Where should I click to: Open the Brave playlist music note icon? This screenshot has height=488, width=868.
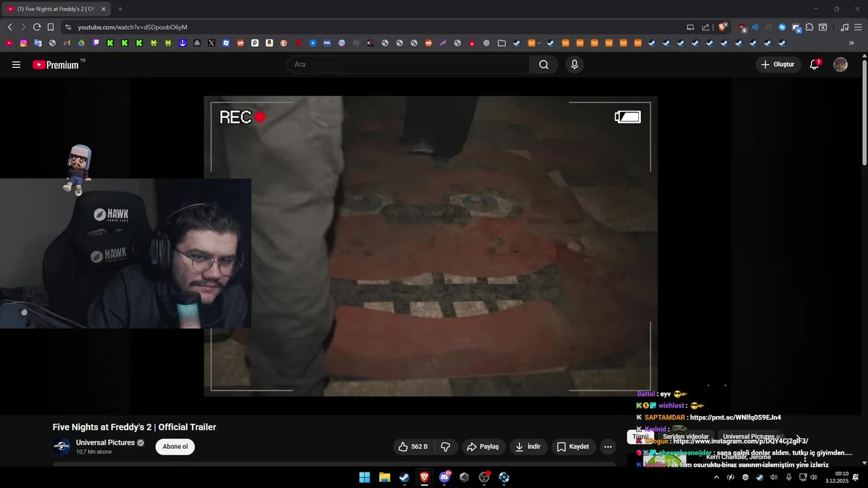844,27
